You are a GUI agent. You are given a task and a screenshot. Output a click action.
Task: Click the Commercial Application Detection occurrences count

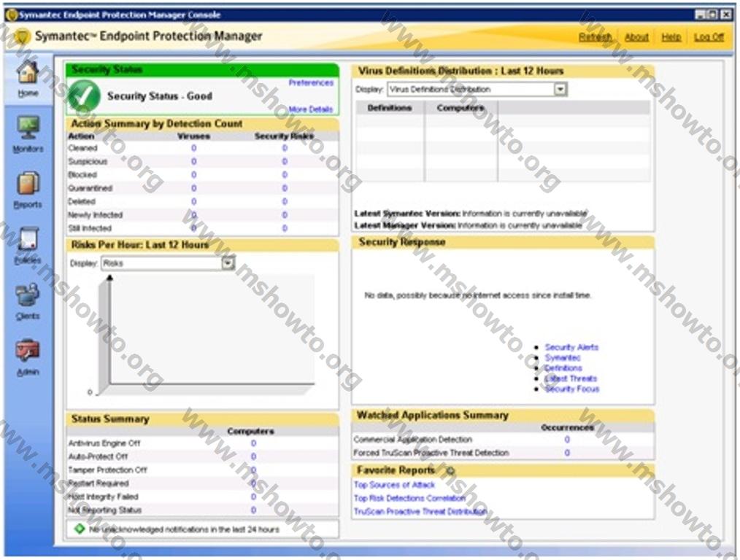click(567, 440)
